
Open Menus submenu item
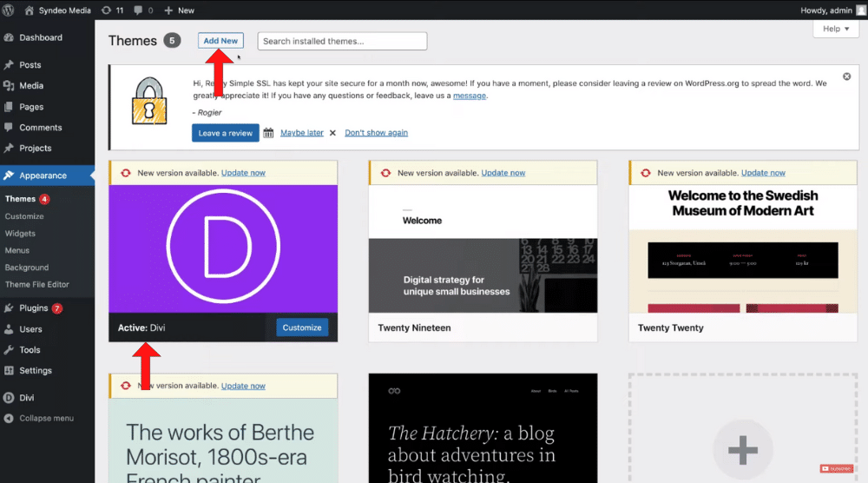click(x=17, y=250)
